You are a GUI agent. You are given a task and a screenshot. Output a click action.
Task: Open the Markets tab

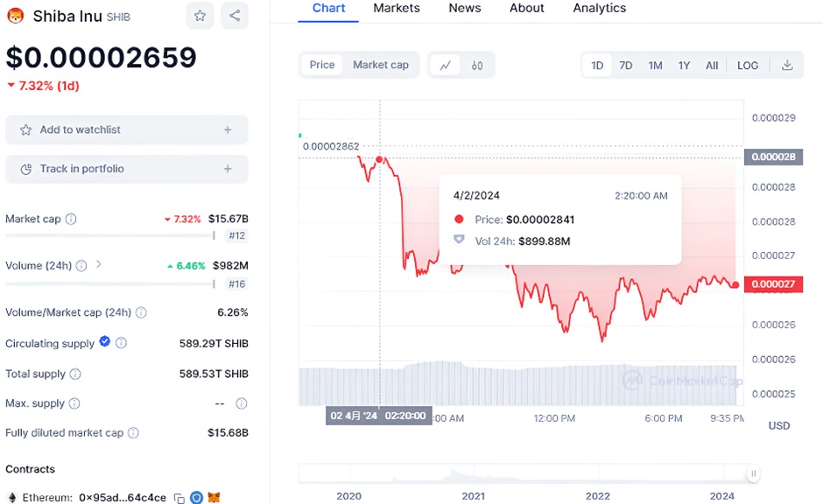[x=396, y=8]
